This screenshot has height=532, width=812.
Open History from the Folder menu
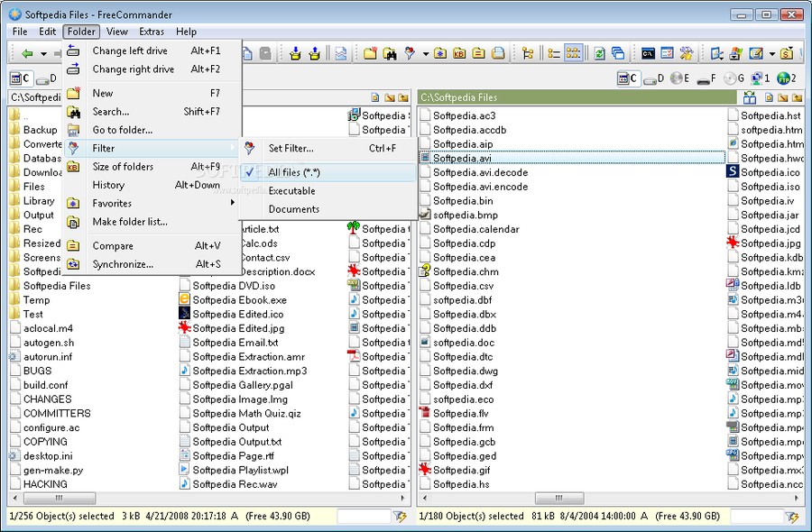(152, 185)
